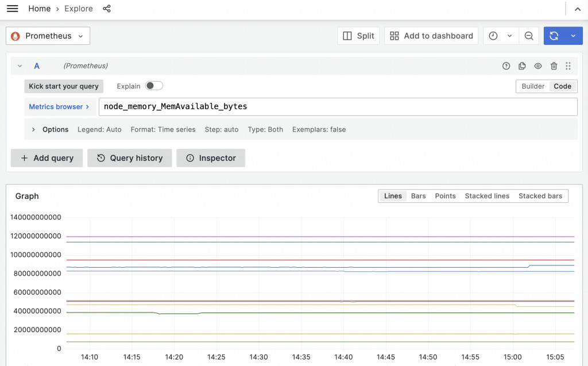
Task: Toggle the Explain switch
Action: [x=154, y=86]
